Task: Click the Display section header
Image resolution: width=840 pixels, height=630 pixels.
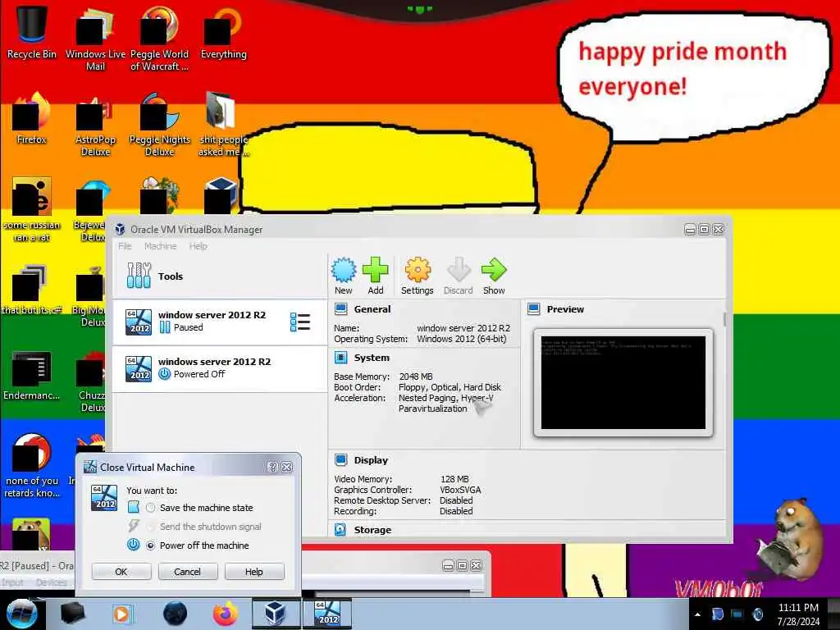Action: [x=371, y=460]
